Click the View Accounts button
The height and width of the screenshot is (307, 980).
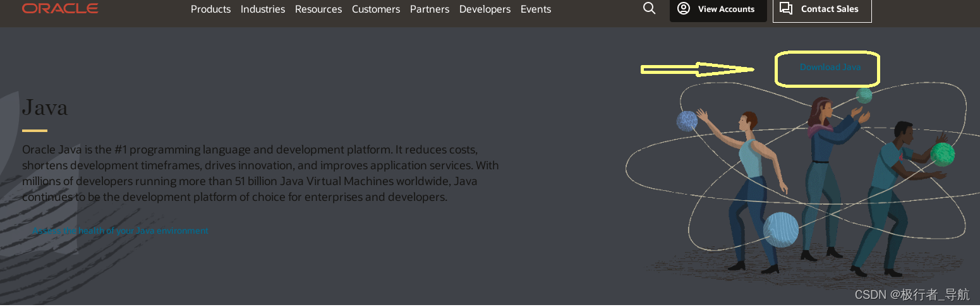tap(718, 9)
